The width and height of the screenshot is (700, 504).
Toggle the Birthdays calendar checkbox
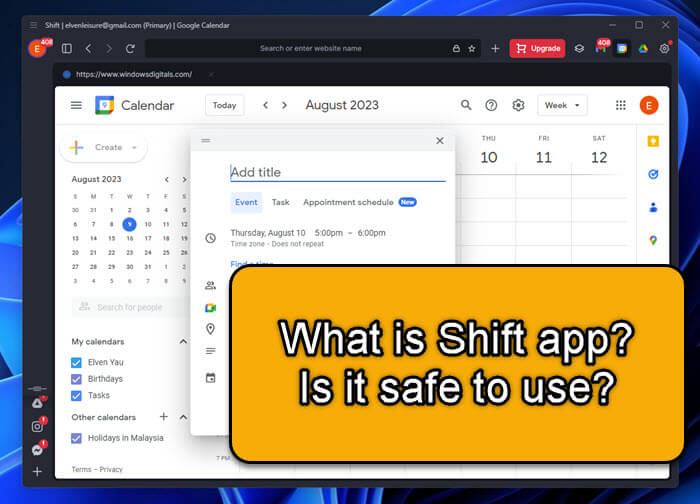tap(76, 379)
